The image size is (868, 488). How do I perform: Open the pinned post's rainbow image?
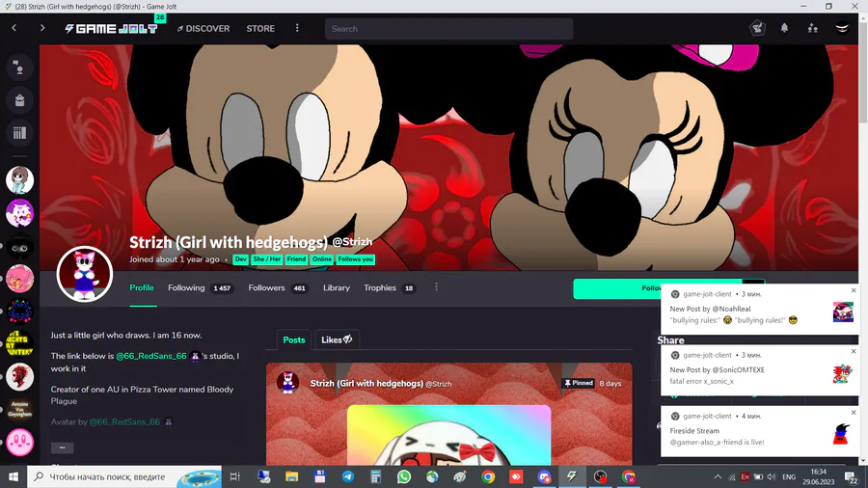click(x=448, y=435)
